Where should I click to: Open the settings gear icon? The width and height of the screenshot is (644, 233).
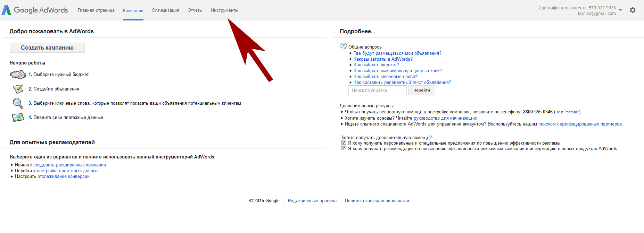tap(633, 10)
